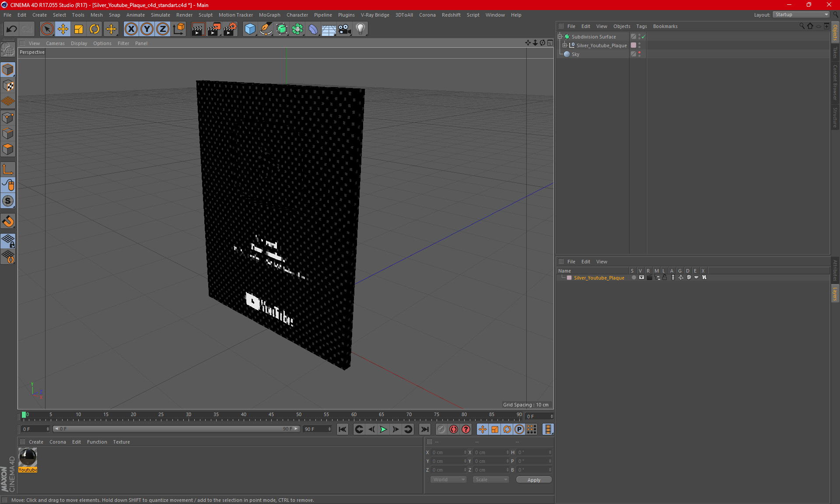Toggle X axis lock
Image resolution: width=840 pixels, height=504 pixels.
131,29
